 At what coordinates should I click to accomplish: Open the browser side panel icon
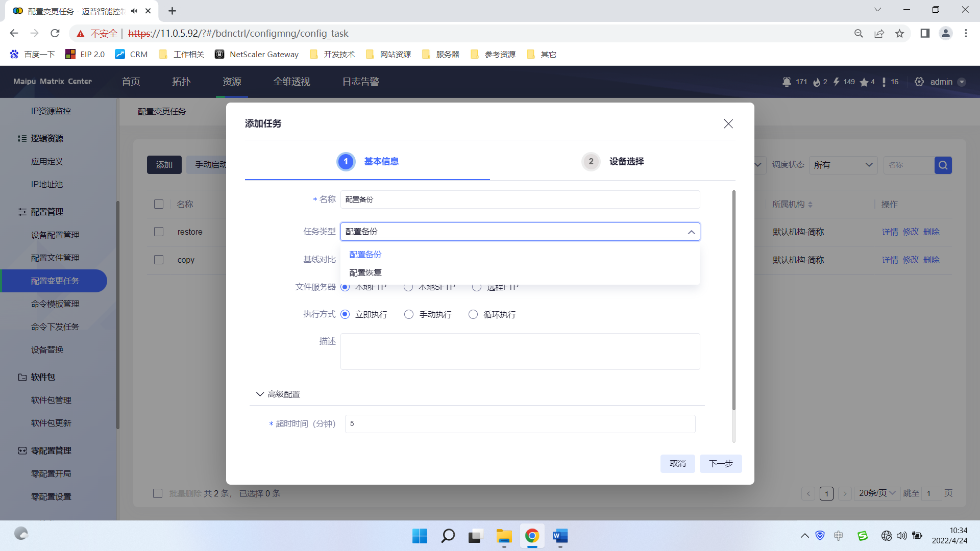point(925,33)
